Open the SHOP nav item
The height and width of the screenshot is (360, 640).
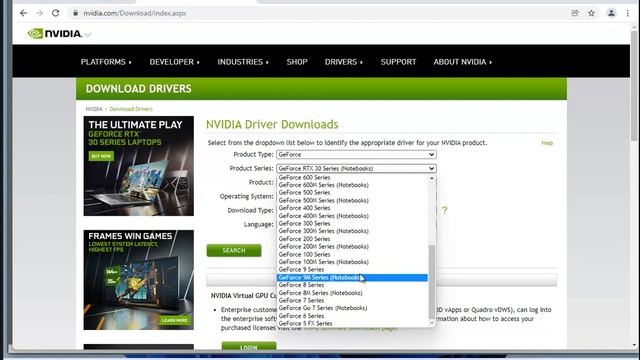(297, 62)
